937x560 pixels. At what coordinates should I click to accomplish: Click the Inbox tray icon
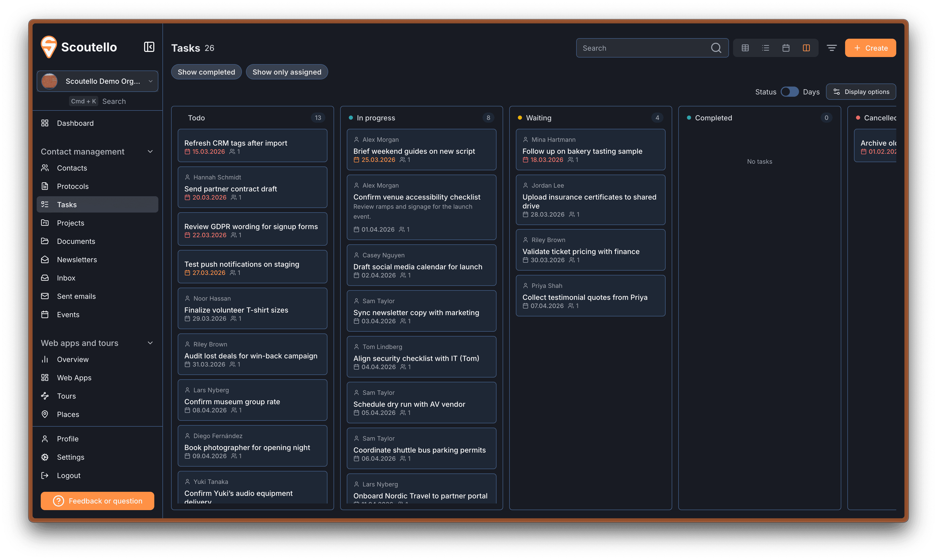click(45, 278)
